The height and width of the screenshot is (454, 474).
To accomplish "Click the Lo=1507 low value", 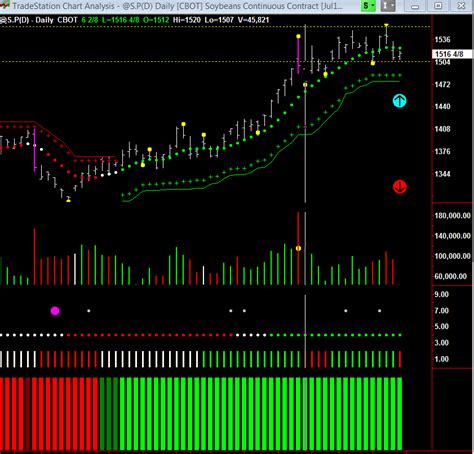I will click(219, 20).
